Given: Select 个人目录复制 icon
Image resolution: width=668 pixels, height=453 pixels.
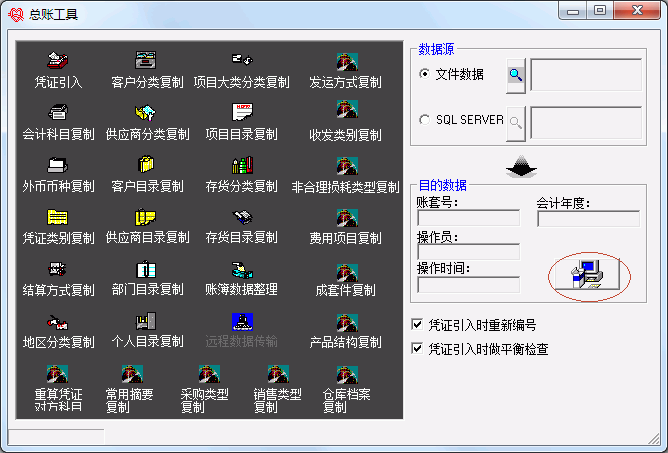Looking at the screenshot, I should pos(146,322).
